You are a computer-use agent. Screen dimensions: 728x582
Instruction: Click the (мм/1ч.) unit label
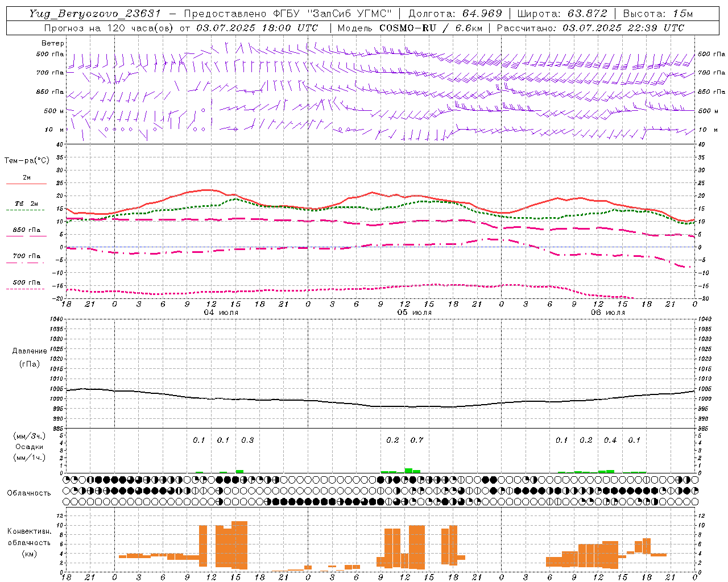pyautogui.click(x=30, y=458)
